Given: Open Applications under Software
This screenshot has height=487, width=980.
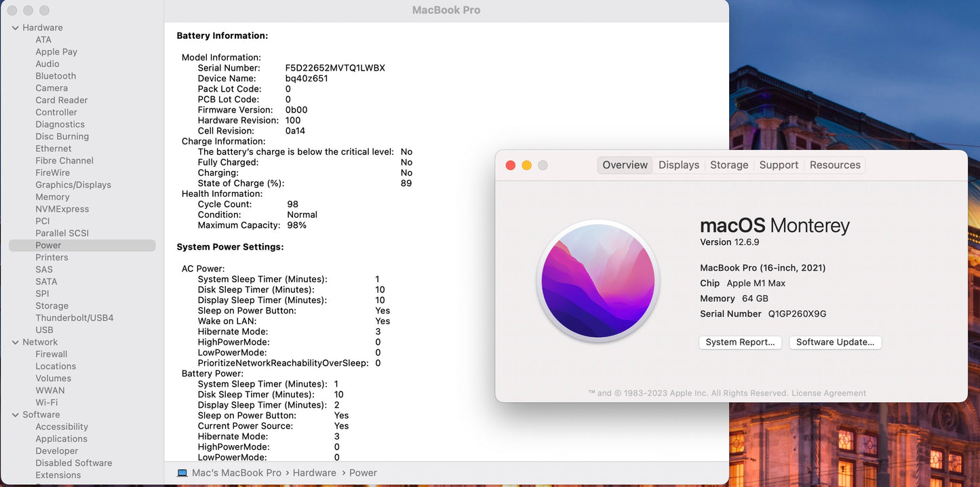Looking at the screenshot, I should point(61,439).
